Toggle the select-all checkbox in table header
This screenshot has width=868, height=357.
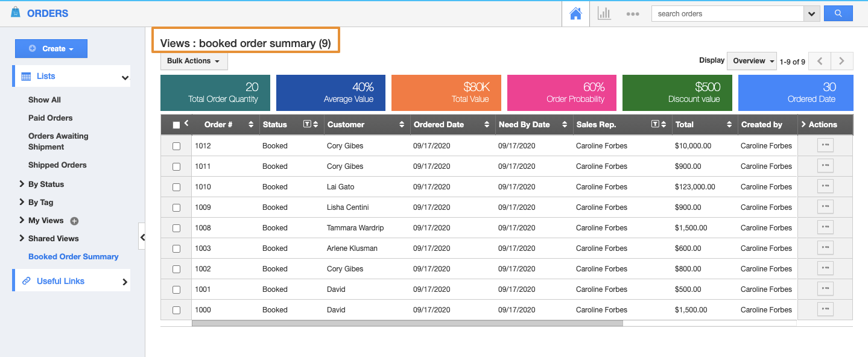click(176, 125)
